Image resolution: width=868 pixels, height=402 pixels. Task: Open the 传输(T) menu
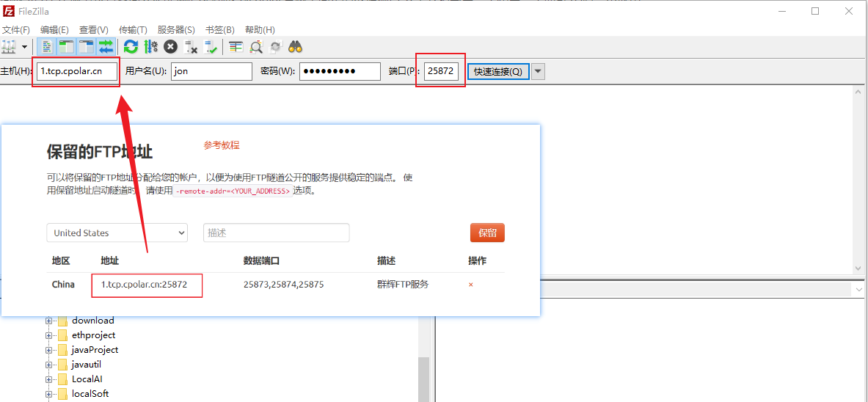pos(133,29)
